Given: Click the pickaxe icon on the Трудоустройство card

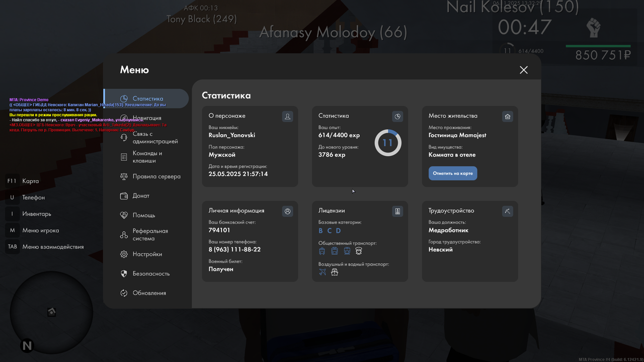Looking at the screenshot, I should [508, 212].
